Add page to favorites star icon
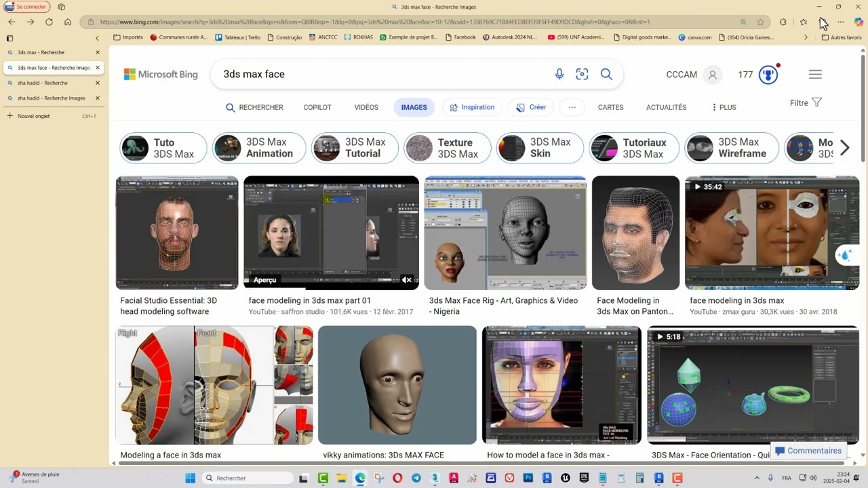The image size is (868, 488). pos(760,22)
